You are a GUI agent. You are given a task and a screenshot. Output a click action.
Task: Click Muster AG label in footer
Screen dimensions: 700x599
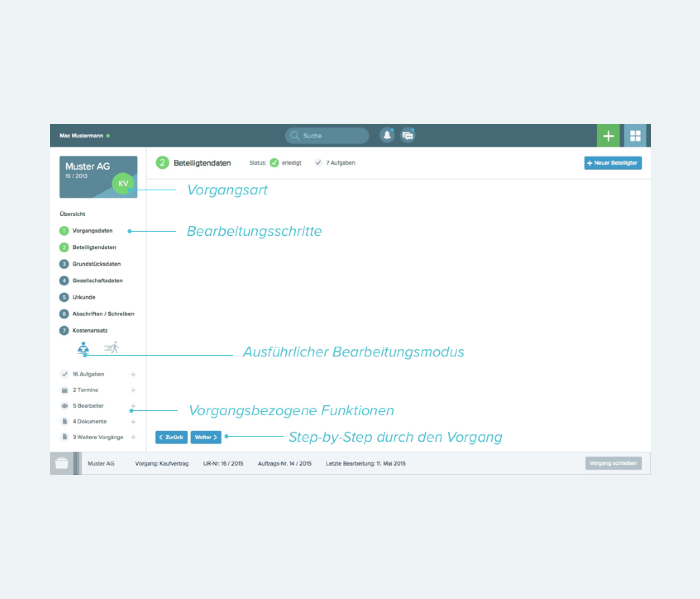click(101, 463)
